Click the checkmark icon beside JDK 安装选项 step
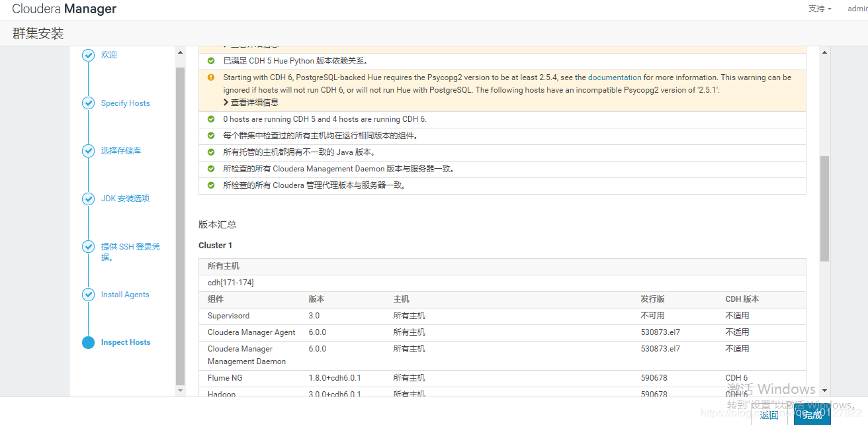This screenshot has height=425, width=868. [88, 199]
